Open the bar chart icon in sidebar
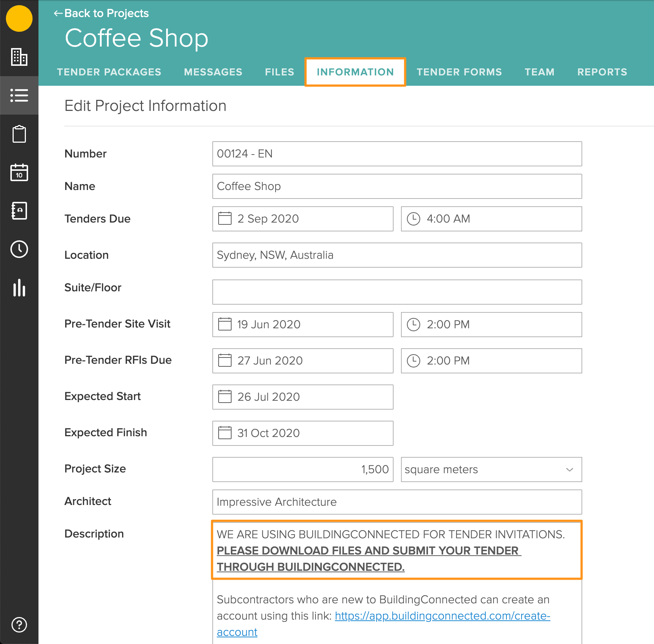 click(19, 288)
